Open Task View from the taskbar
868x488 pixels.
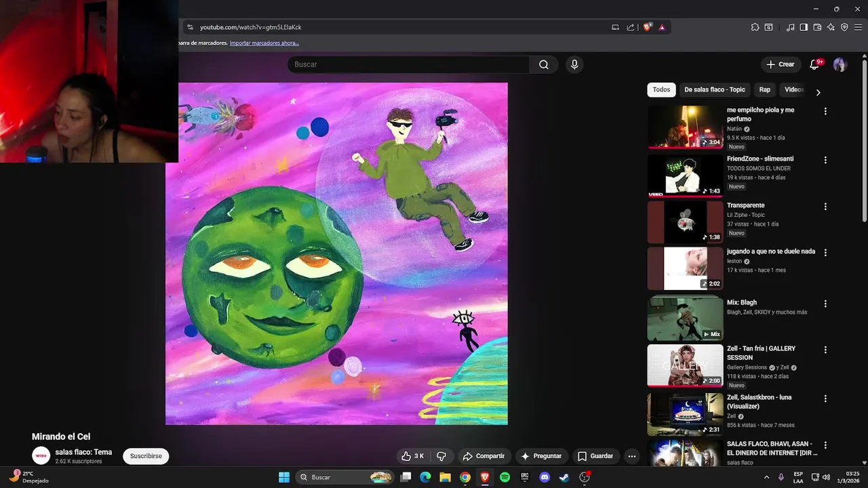[406, 477]
